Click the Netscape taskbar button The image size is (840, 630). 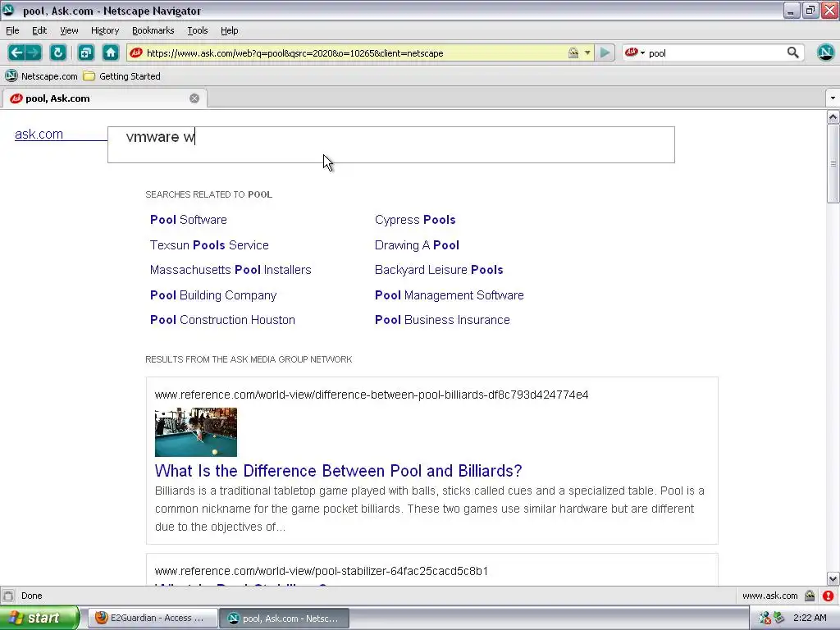click(x=284, y=619)
